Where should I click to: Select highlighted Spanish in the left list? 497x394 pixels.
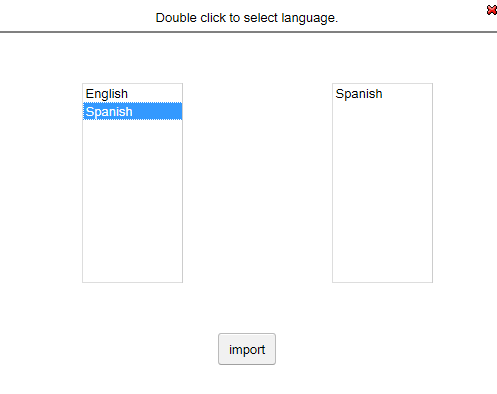pyautogui.click(x=132, y=111)
